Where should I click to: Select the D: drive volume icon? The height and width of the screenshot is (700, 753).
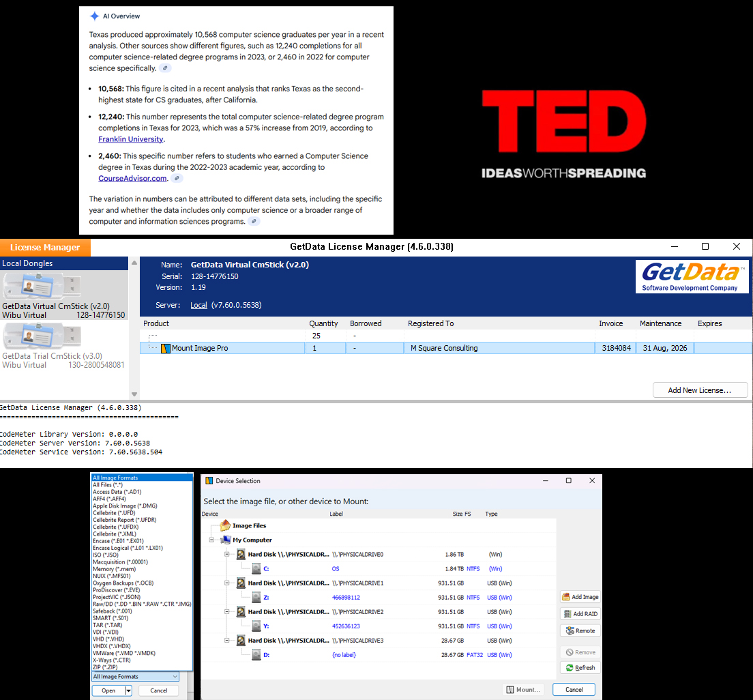tap(256, 655)
